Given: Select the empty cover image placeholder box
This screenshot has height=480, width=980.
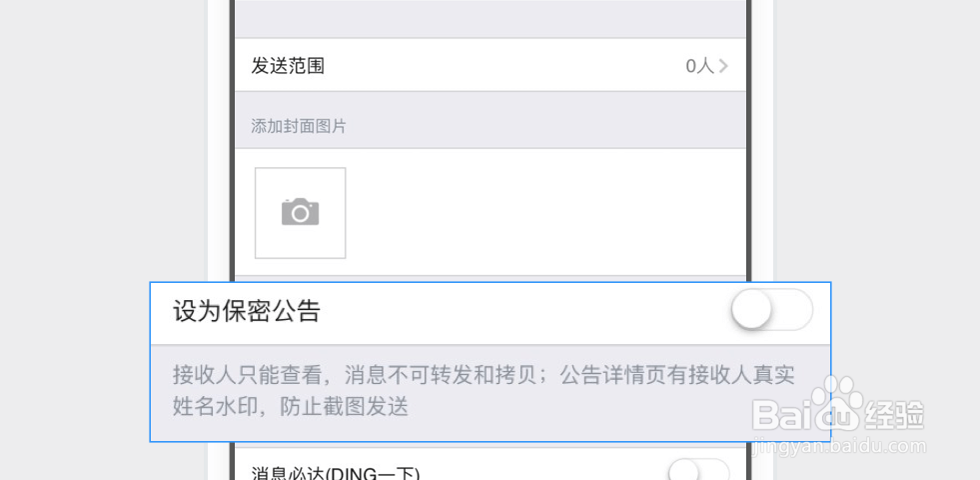Looking at the screenshot, I should [300, 213].
